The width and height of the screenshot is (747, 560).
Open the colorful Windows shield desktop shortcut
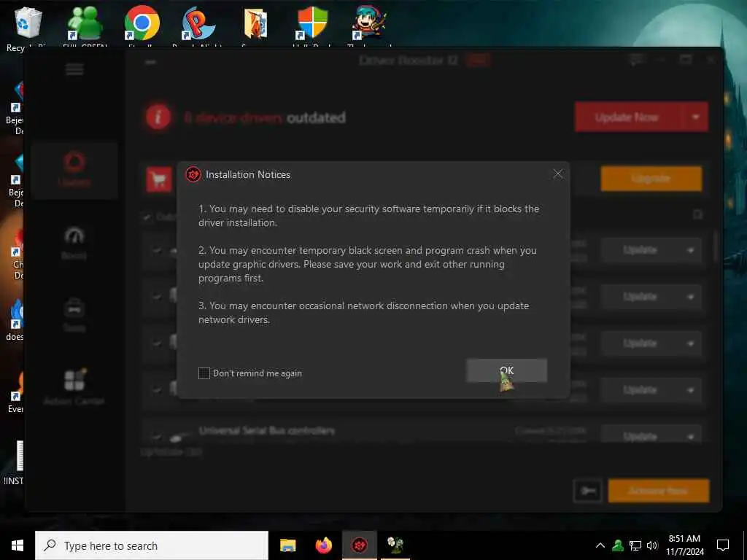click(x=312, y=27)
